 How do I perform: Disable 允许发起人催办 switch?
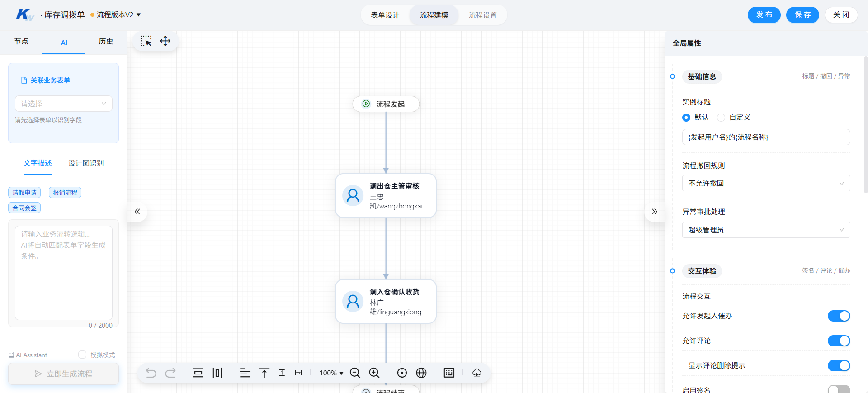point(839,316)
